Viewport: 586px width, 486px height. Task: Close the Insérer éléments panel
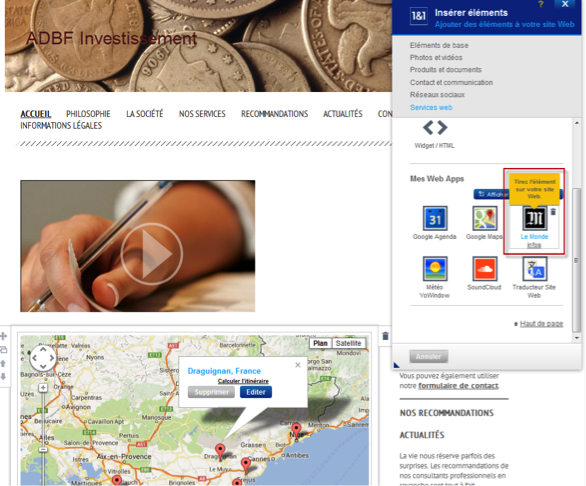(565, 4)
